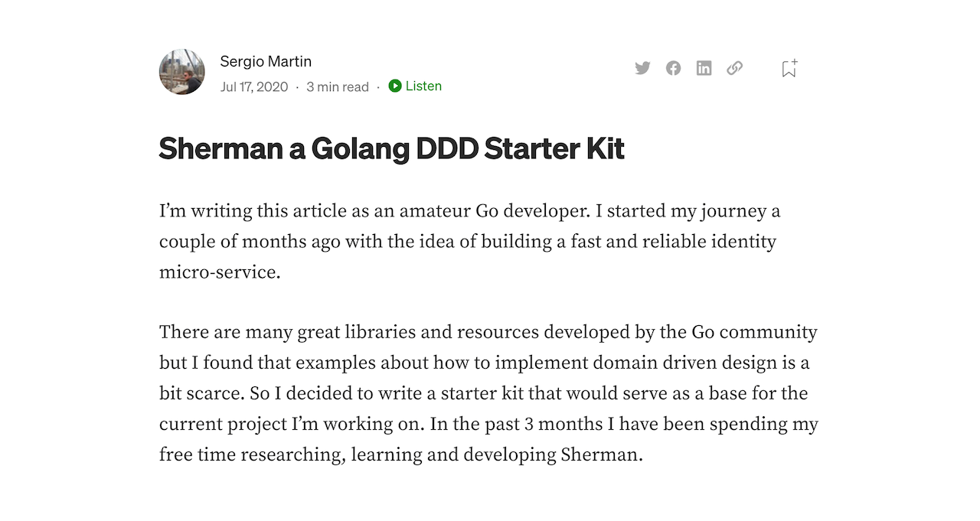Click the '3 min read' label
Image resolution: width=980 pixels, height=521 pixels.
(x=338, y=86)
